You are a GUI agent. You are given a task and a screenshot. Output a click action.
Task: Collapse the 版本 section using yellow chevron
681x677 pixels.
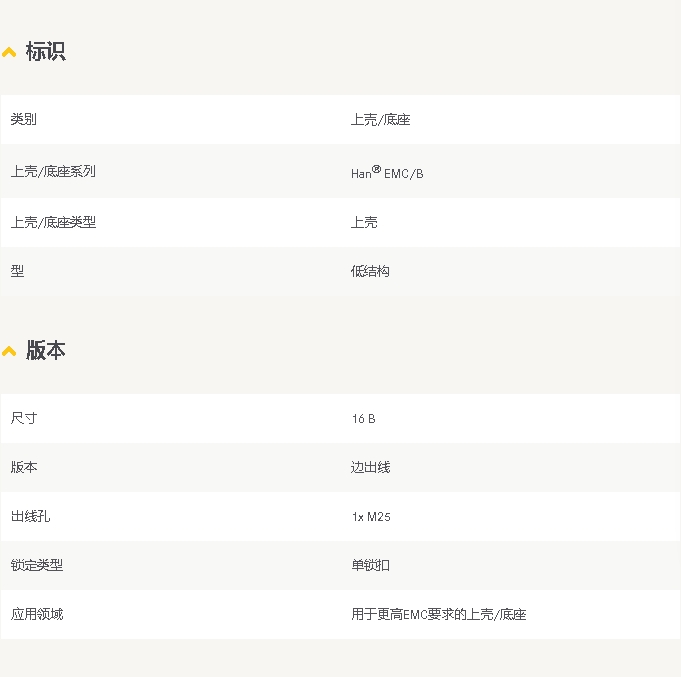[x=9, y=351]
